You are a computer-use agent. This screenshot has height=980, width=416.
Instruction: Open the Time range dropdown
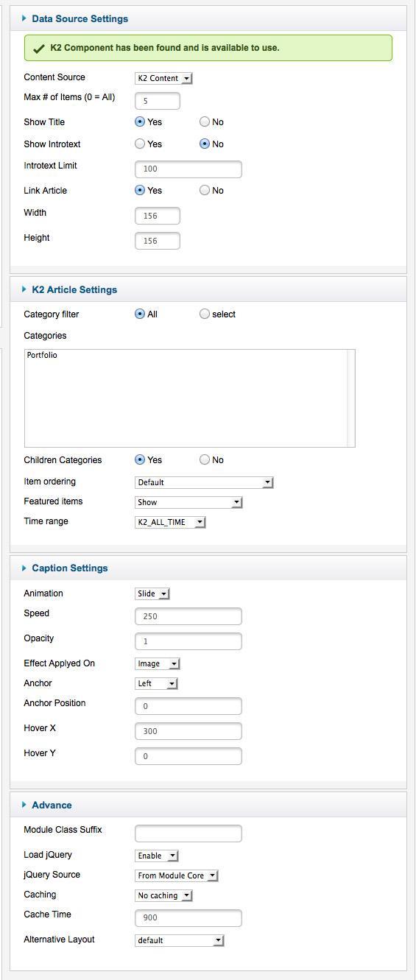pos(170,522)
